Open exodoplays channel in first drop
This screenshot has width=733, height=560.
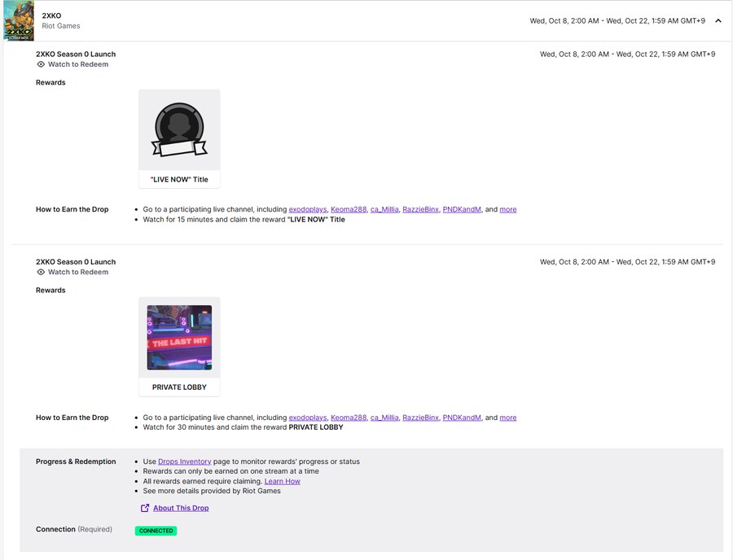point(308,209)
